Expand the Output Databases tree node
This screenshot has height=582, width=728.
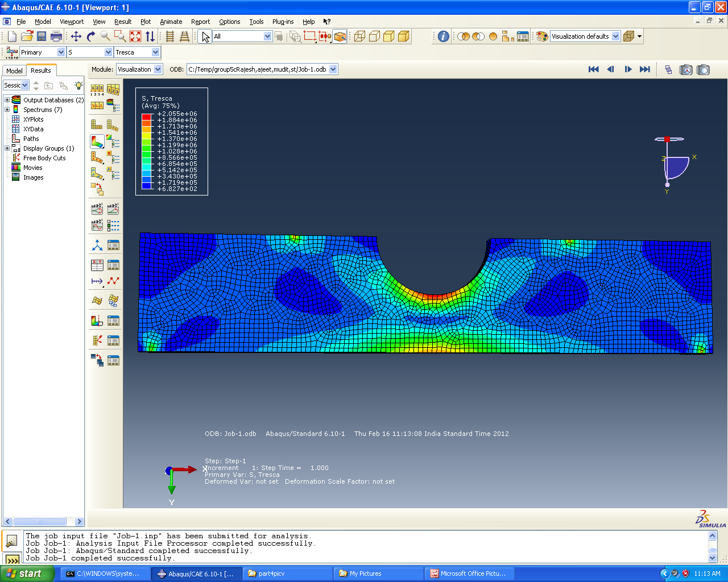(x=7, y=100)
